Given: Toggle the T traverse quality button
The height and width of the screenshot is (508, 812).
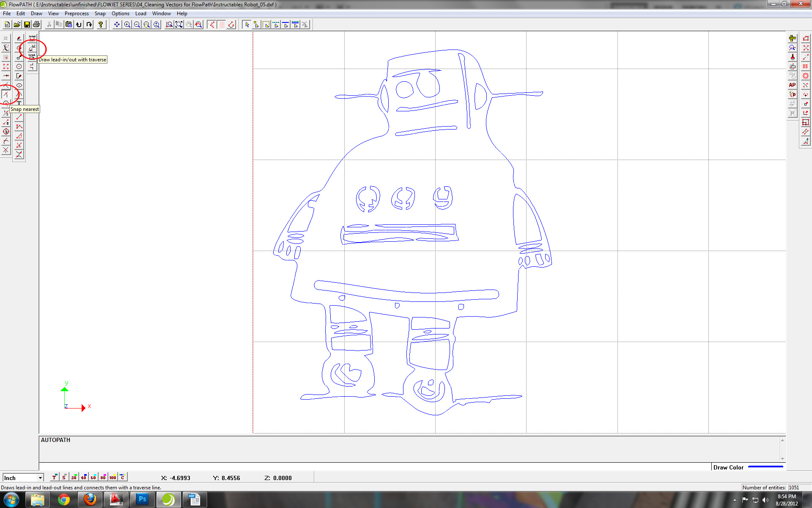Looking at the screenshot, I should coord(54,477).
